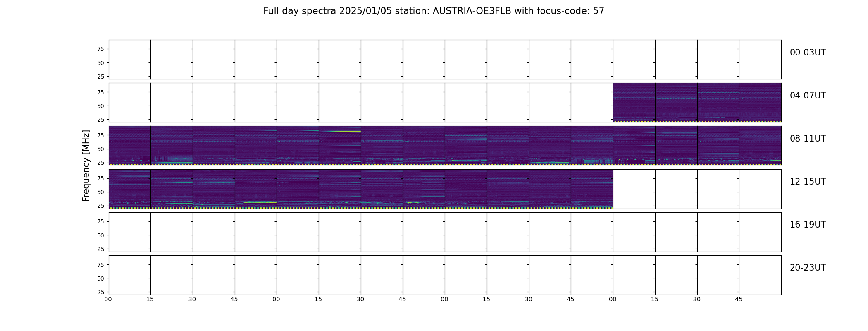Click the first empty panel of the 20-23UT row

click(x=130, y=275)
